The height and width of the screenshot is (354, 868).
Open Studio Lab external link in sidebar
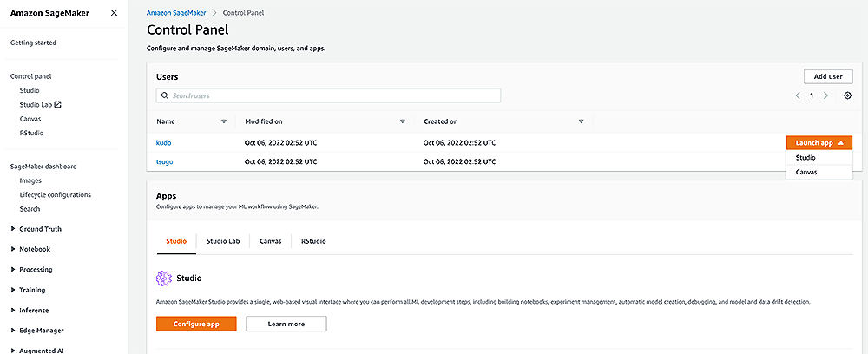[40, 104]
